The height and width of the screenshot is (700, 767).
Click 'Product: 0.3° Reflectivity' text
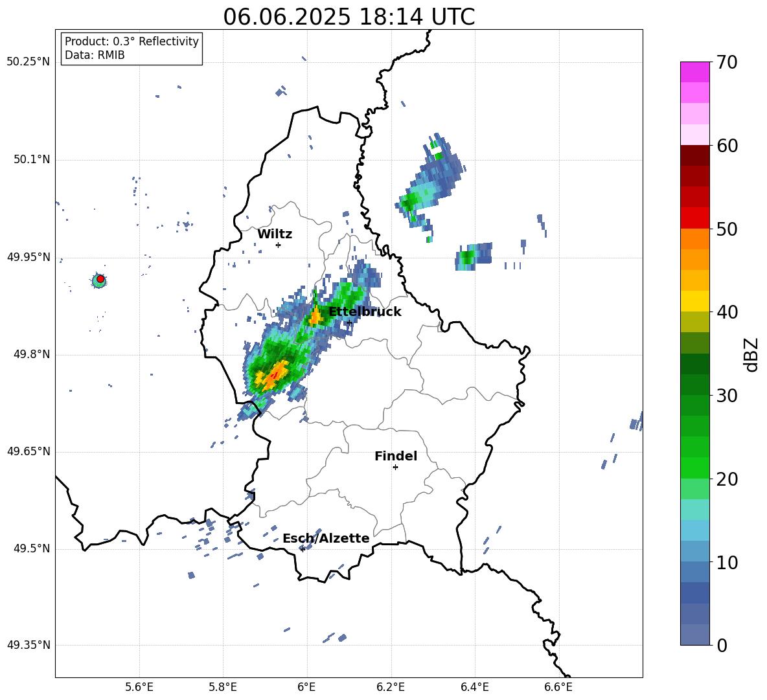(132, 41)
